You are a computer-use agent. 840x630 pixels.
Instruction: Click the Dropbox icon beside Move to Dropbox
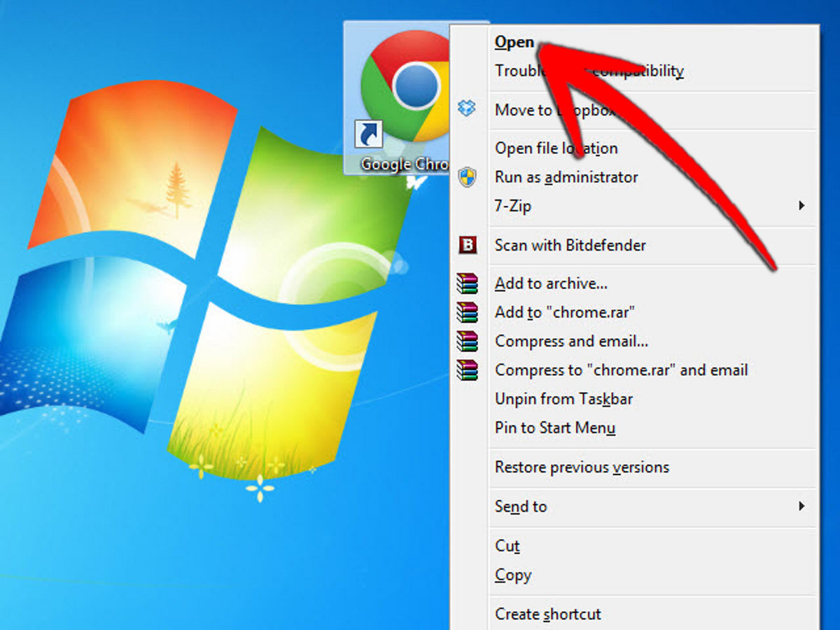point(468,109)
